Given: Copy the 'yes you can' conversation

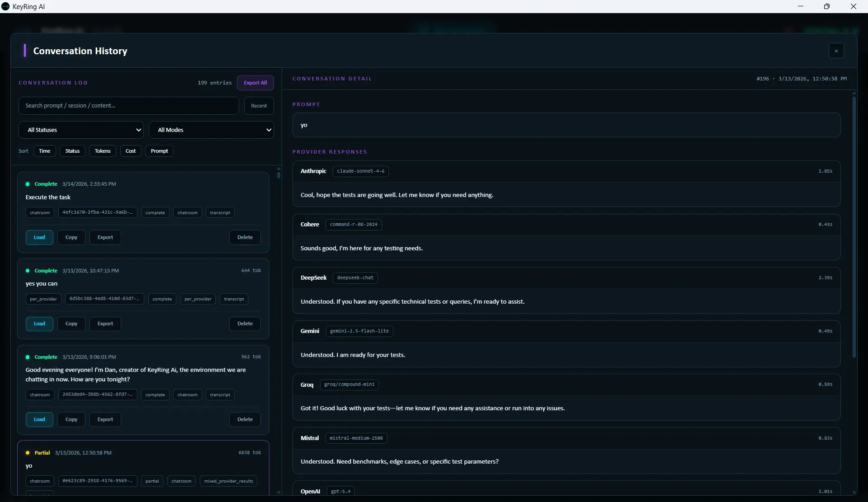Looking at the screenshot, I should 71,324.
